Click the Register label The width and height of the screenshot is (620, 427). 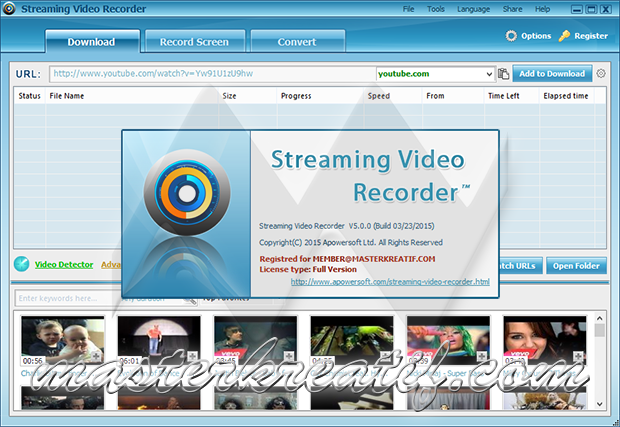point(591,36)
